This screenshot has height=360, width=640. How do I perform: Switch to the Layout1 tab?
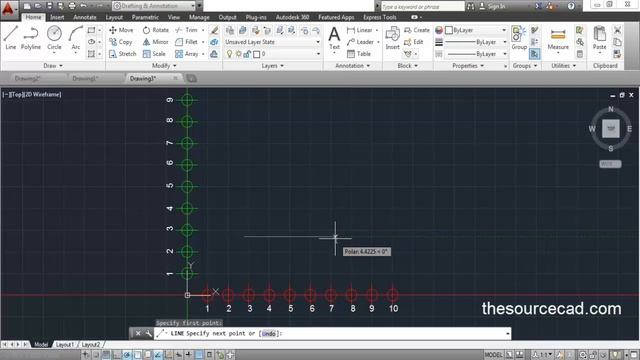[x=64, y=345]
